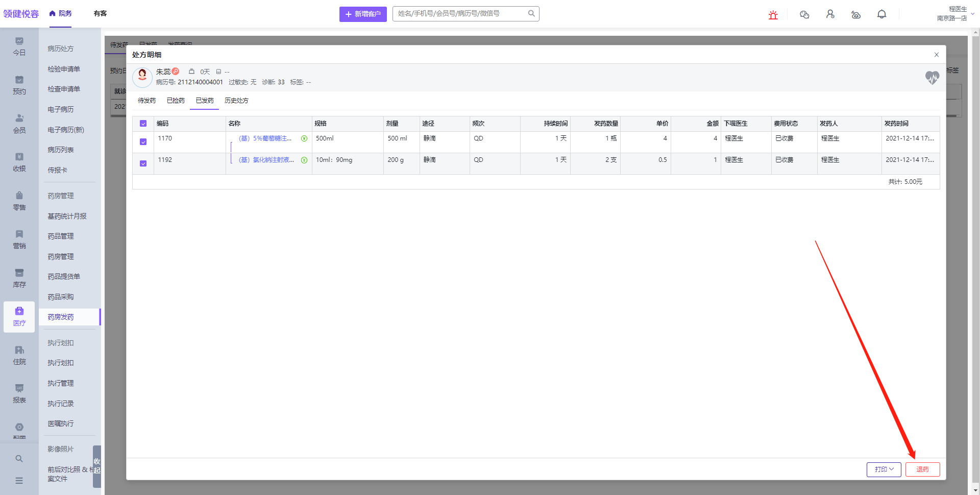The height and width of the screenshot is (495, 980).
Task: Open the 程医生 account dropdown
Action: click(x=955, y=14)
